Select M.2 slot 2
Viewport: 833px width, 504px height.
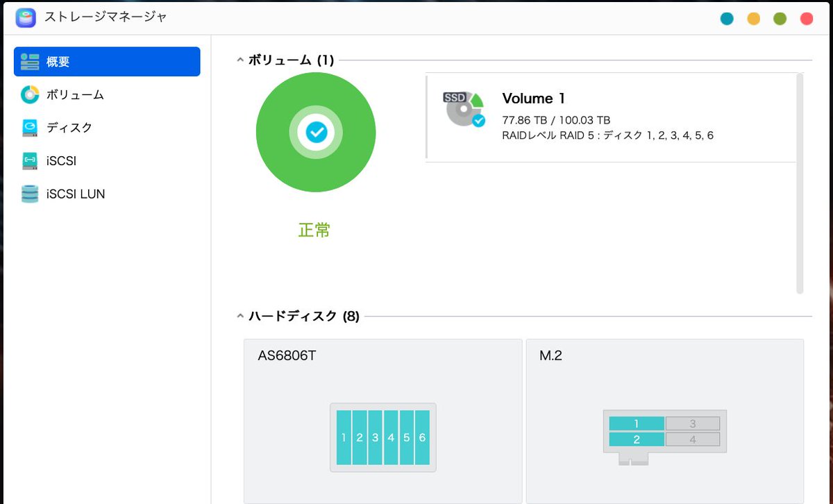[637, 439]
